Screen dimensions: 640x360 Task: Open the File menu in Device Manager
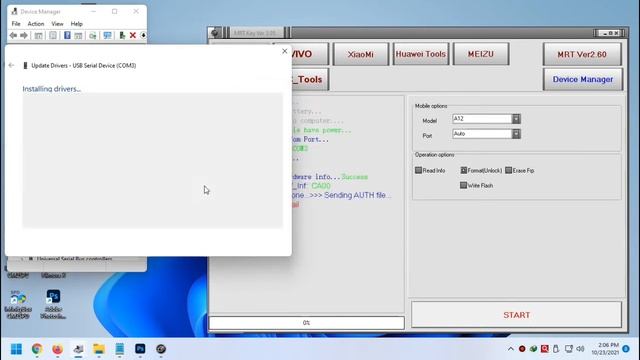pyautogui.click(x=16, y=24)
